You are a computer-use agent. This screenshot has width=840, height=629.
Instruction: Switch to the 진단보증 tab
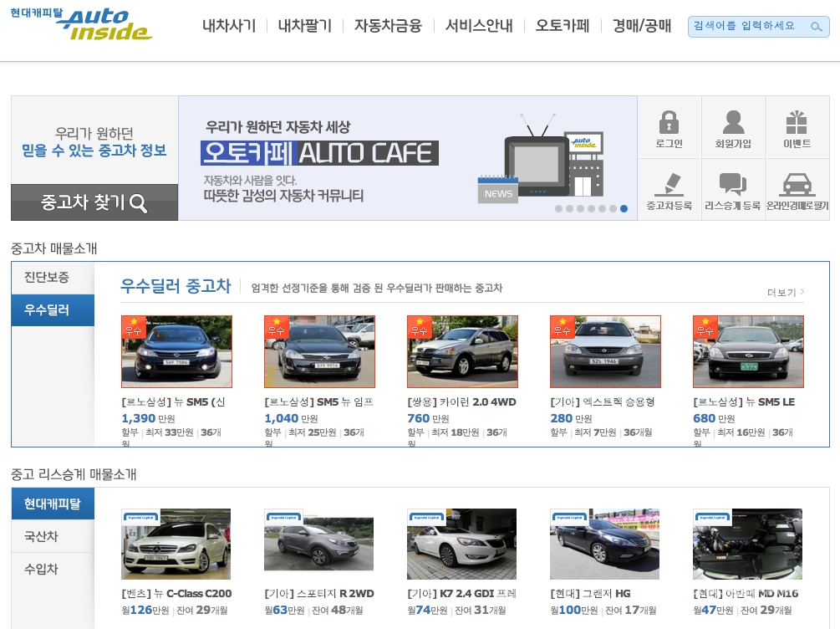point(48,278)
